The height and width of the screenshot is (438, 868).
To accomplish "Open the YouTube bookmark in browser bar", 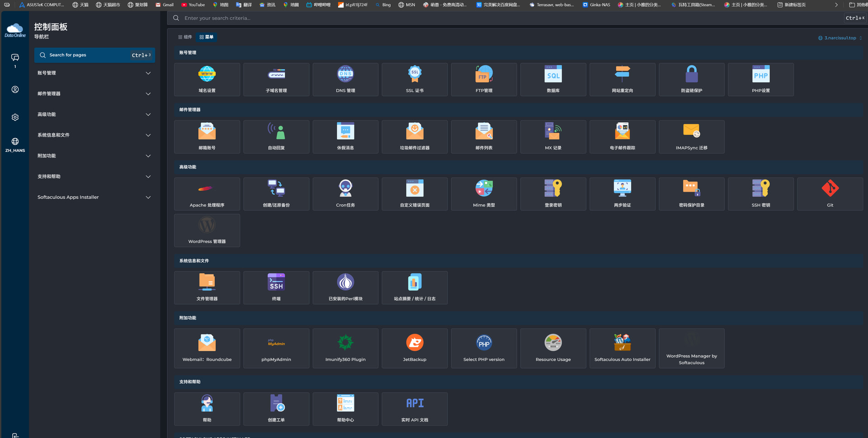I will pyautogui.click(x=193, y=5).
